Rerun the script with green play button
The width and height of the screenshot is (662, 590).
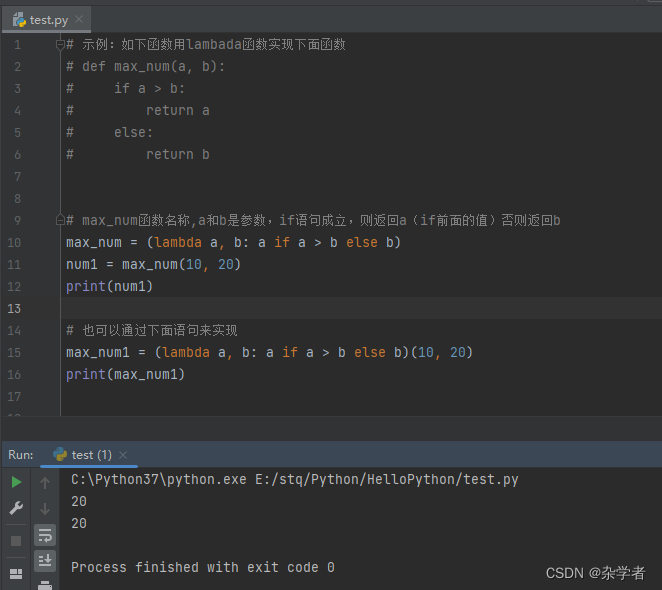pyautogui.click(x=16, y=482)
